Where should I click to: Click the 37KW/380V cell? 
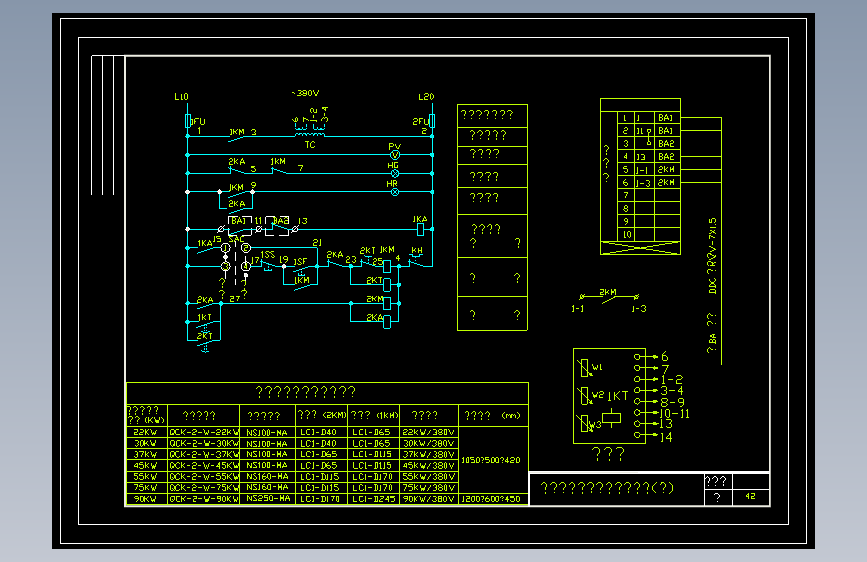point(429,454)
